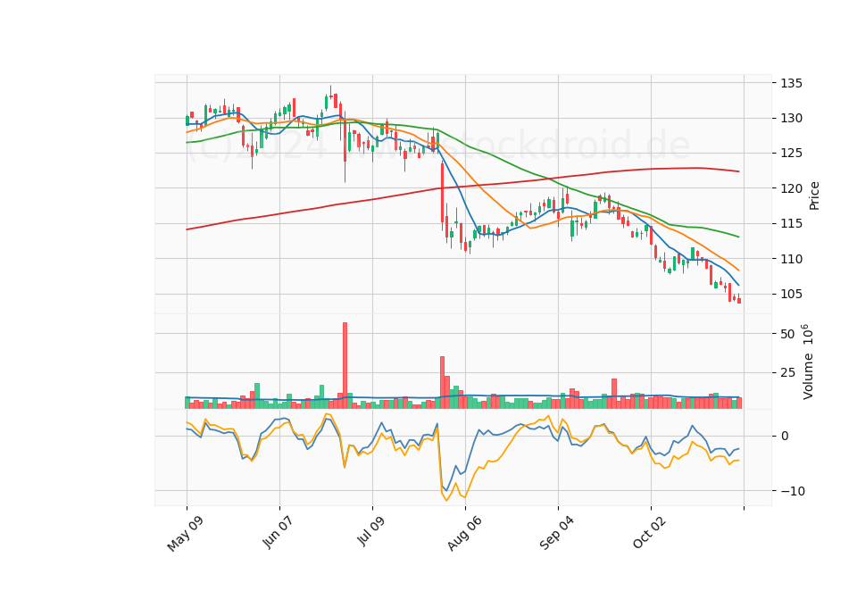
Task: Click the 'Jun 07' date label
Action: point(278,532)
